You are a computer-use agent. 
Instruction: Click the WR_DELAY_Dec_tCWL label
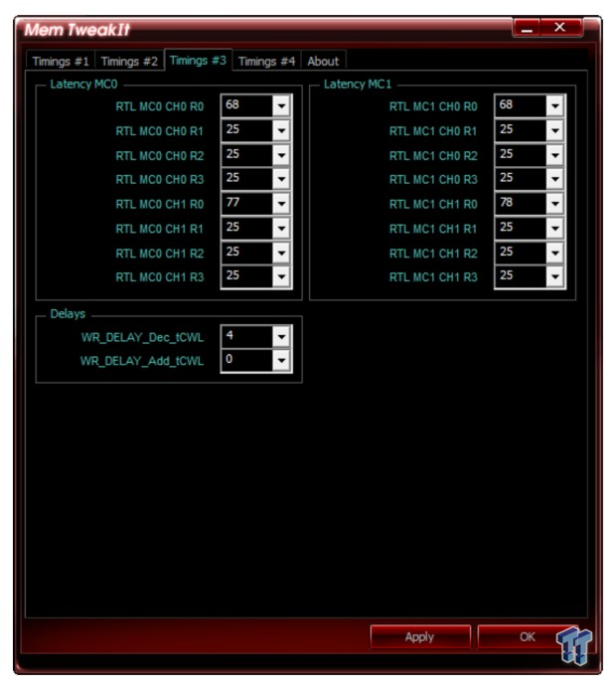pos(142,337)
